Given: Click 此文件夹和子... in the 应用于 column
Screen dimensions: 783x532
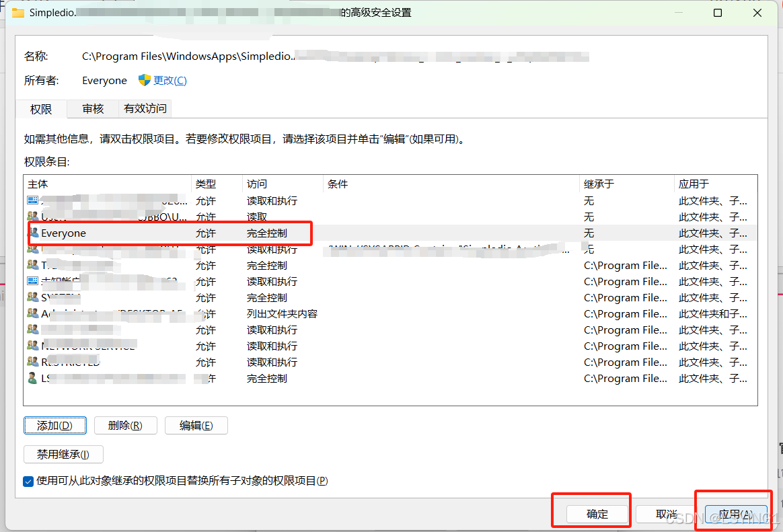Looking at the screenshot, I should [712, 314].
